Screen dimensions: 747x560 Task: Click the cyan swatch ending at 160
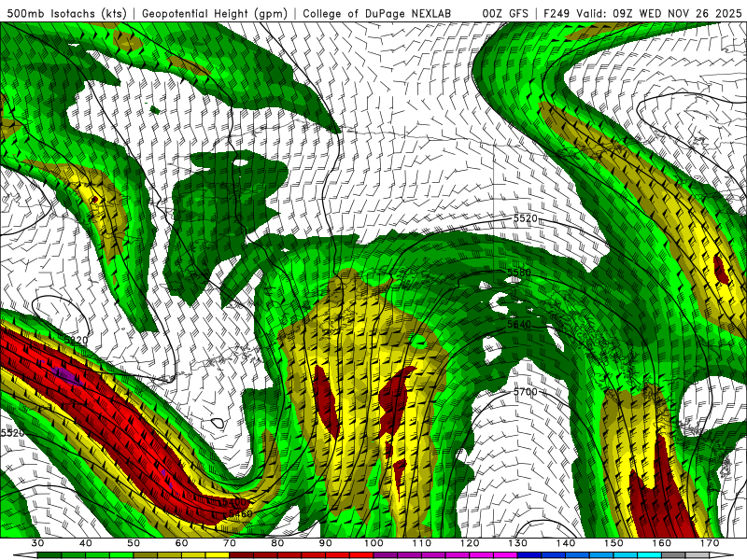point(649,555)
